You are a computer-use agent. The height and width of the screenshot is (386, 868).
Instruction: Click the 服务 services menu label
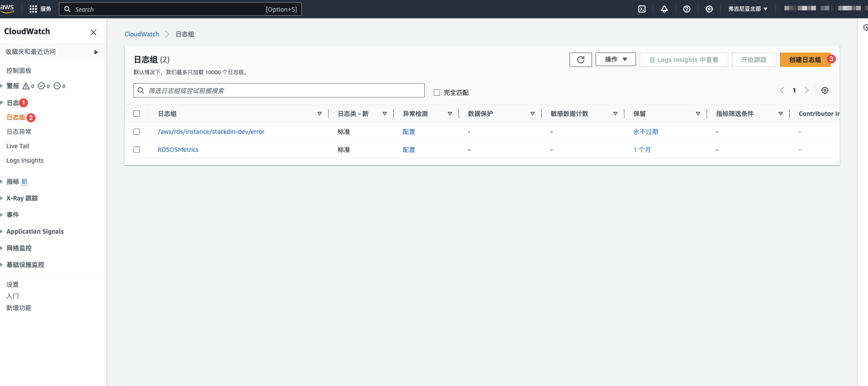(46, 9)
